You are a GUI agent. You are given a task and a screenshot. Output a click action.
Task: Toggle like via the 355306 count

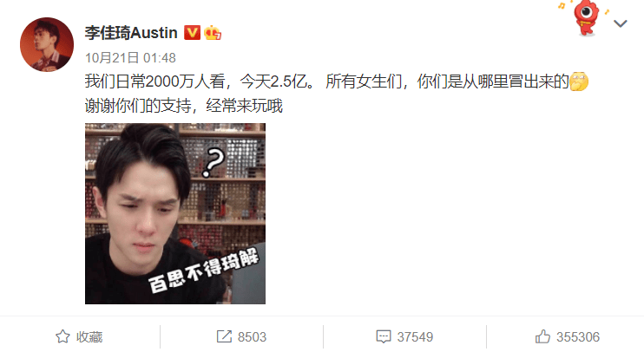[x=578, y=337]
